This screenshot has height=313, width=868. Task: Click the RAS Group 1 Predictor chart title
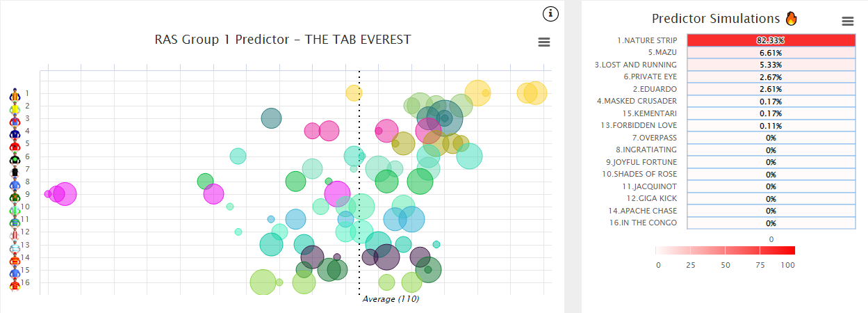[283, 40]
